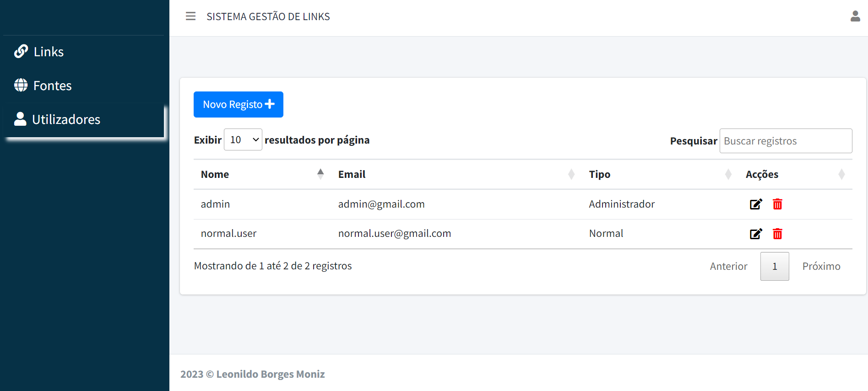Open the results per page dropdown
868x391 pixels.
pyautogui.click(x=243, y=139)
